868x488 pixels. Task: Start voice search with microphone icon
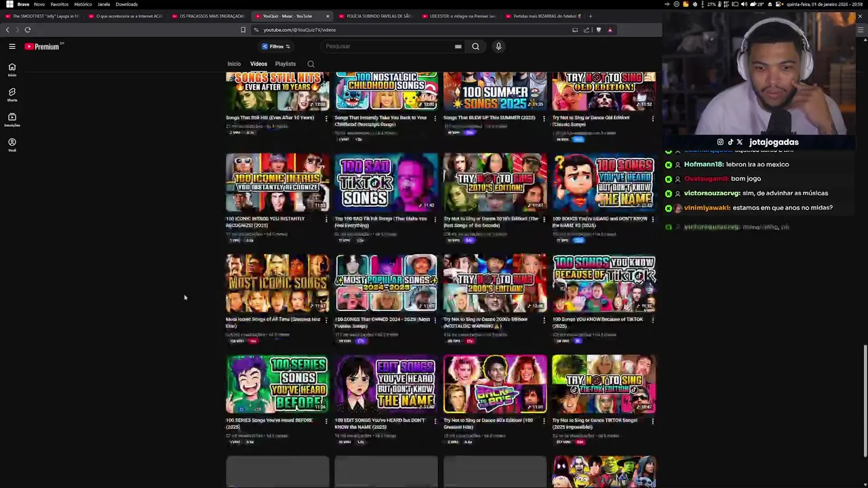(x=498, y=46)
